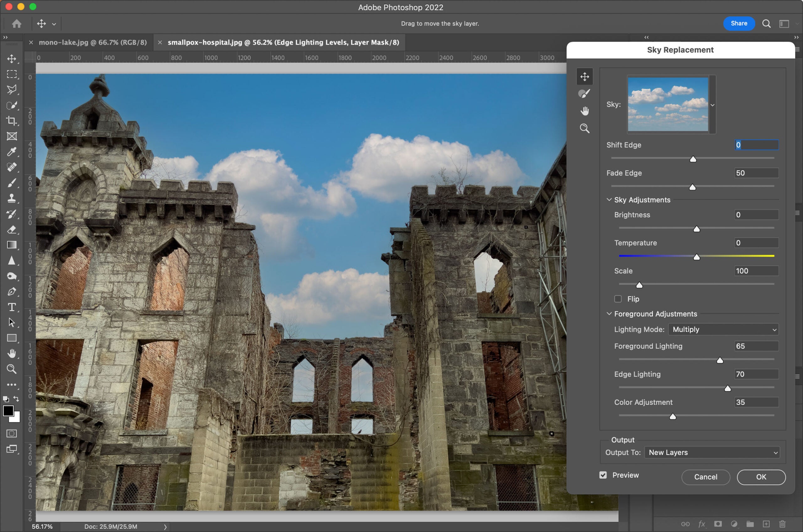Select the Zoom tool in left toolbar

[x=12, y=369]
